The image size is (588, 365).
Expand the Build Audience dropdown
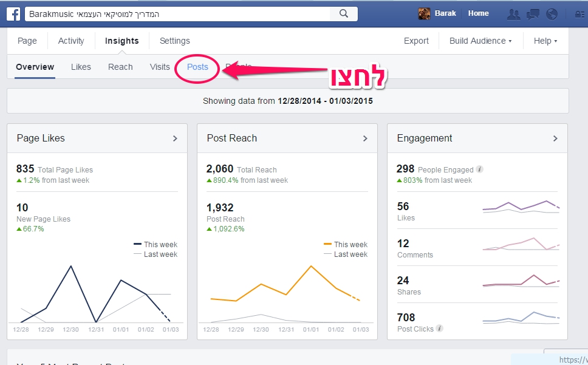tap(480, 41)
